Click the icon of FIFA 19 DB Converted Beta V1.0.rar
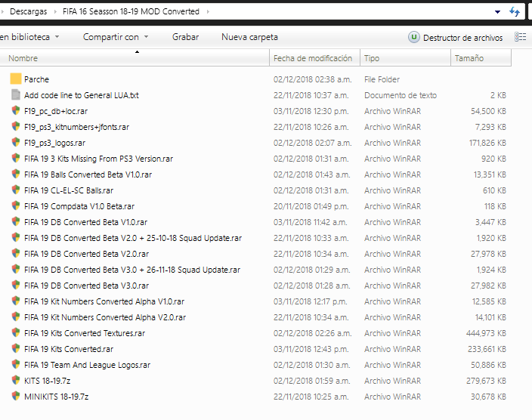This screenshot has height=420, width=532. pyautogui.click(x=16, y=221)
